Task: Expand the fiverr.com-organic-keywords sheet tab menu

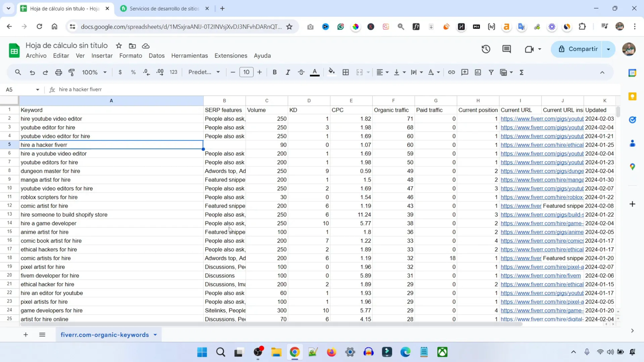Action: pos(155,335)
